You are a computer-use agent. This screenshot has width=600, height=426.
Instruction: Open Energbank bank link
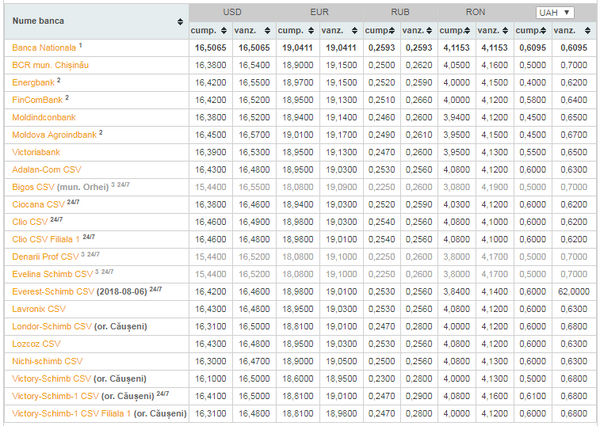(x=33, y=83)
